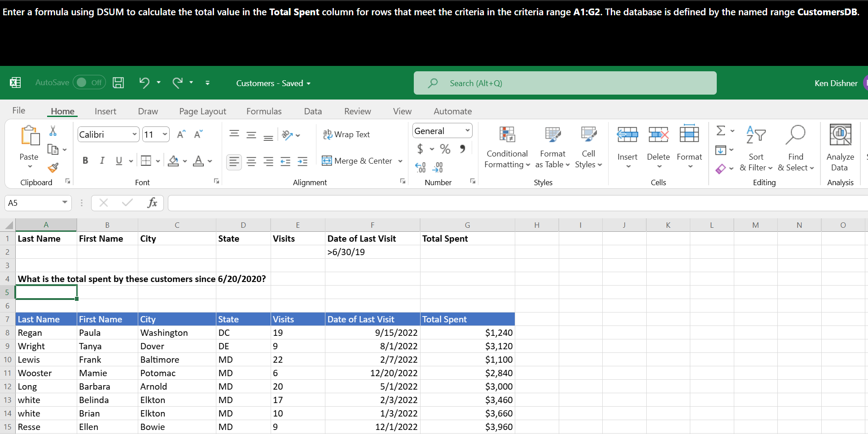Click the Clear eraser icon
Screen dimensions: 868x434
pyautogui.click(x=720, y=169)
